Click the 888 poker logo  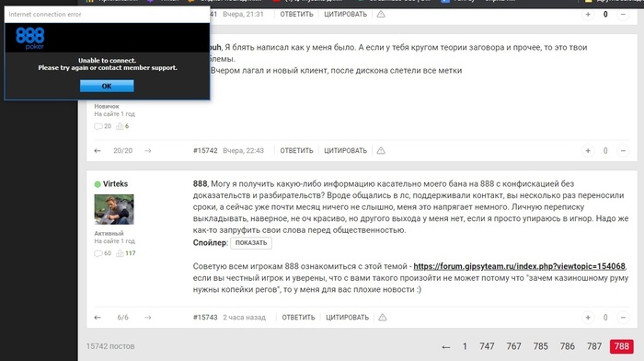pos(30,38)
